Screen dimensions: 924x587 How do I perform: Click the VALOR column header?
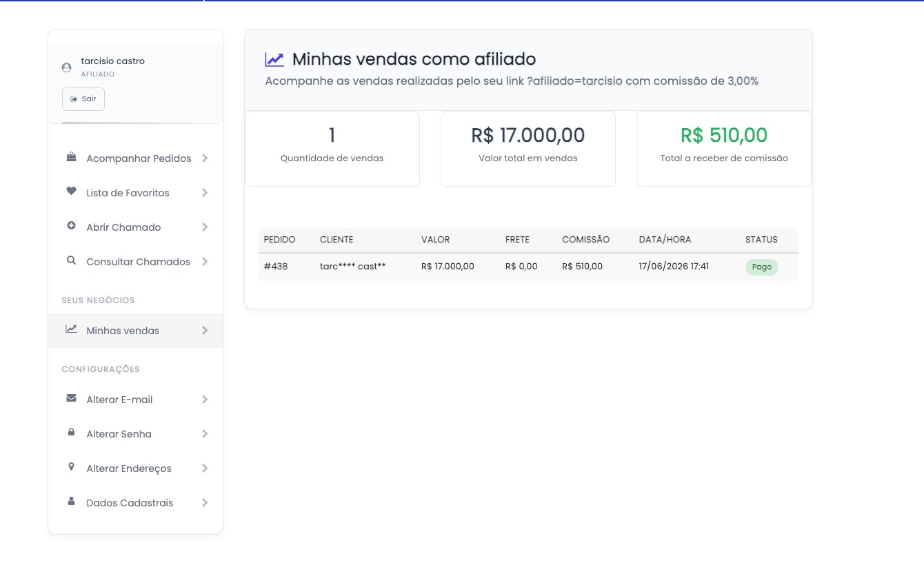(x=435, y=240)
